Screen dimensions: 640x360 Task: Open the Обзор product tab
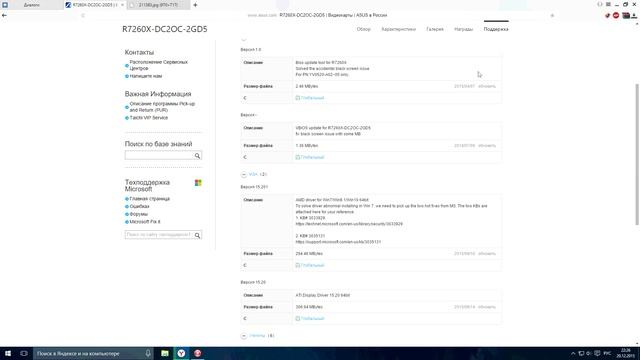tap(363, 29)
